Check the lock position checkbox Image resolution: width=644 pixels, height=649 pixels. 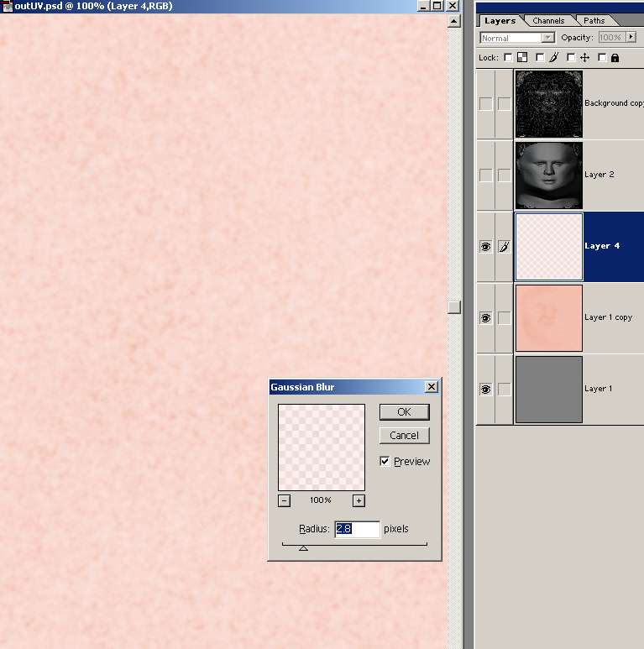[571, 58]
